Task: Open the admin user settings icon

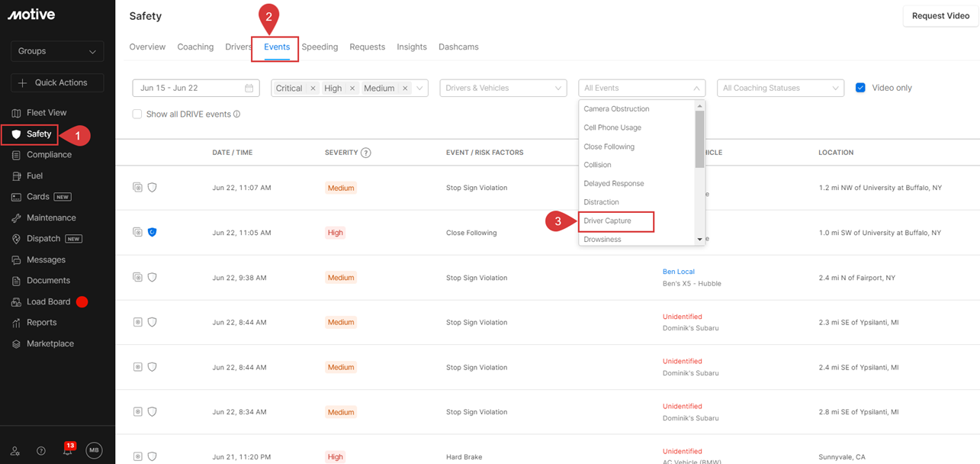Action: pyautogui.click(x=15, y=451)
